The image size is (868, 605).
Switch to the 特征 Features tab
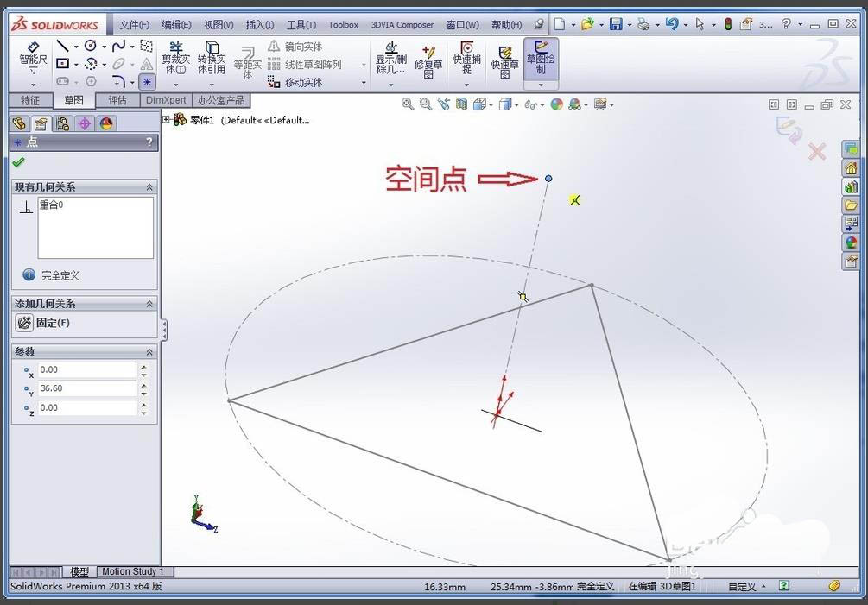coord(30,100)
